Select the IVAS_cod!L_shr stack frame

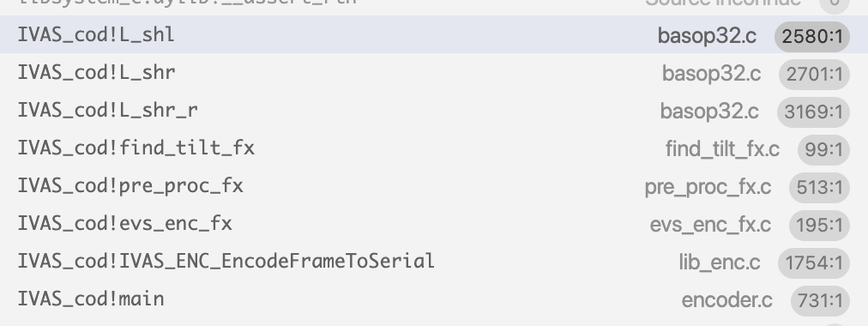434,73
